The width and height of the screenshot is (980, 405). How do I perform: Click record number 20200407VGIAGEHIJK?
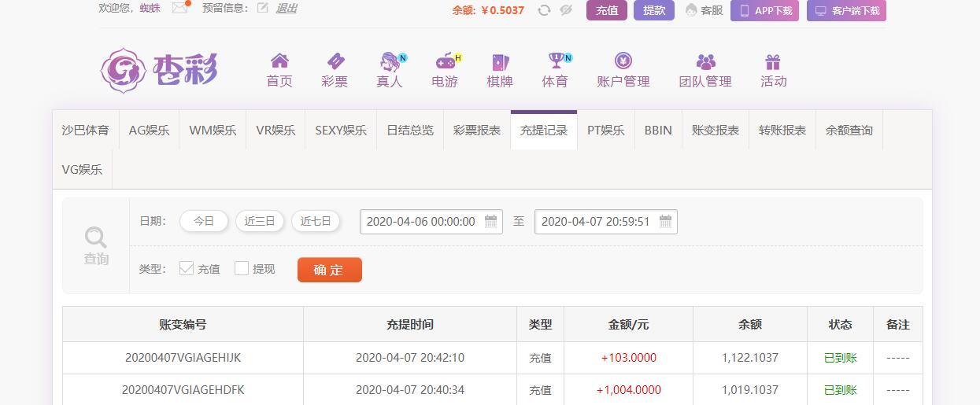(183, 357)
